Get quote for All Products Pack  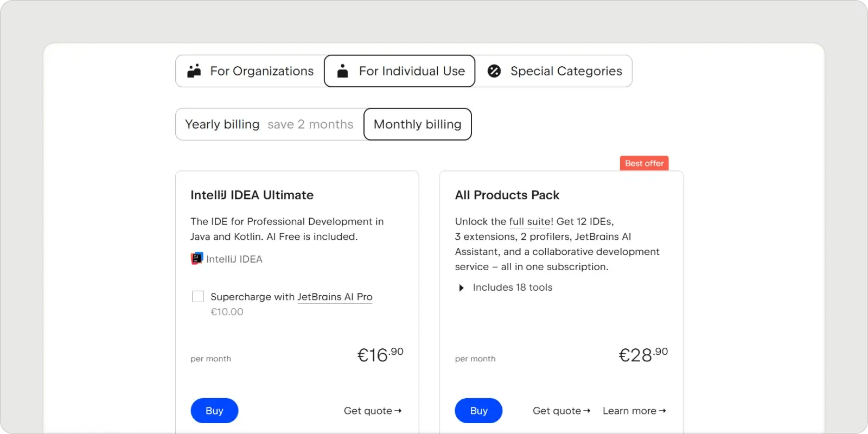(561, 411)
